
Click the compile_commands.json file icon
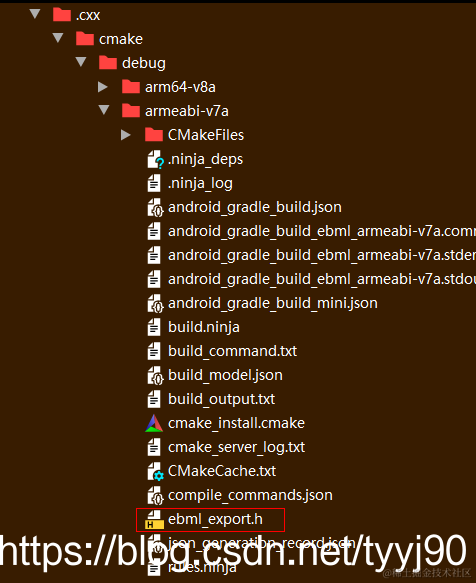pyautogui.click(x=155, y=495)
